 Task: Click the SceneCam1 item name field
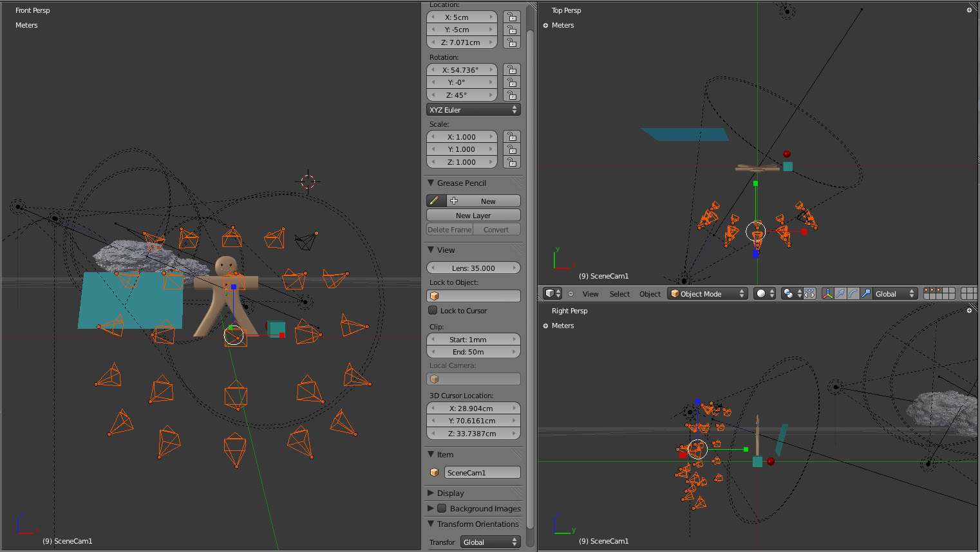tap(482, 473)
